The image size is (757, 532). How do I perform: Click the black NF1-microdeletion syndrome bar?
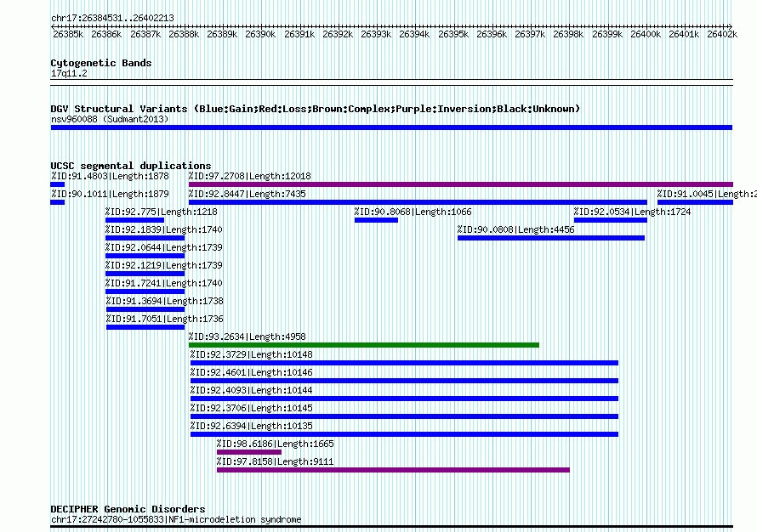tap(391, 527)
